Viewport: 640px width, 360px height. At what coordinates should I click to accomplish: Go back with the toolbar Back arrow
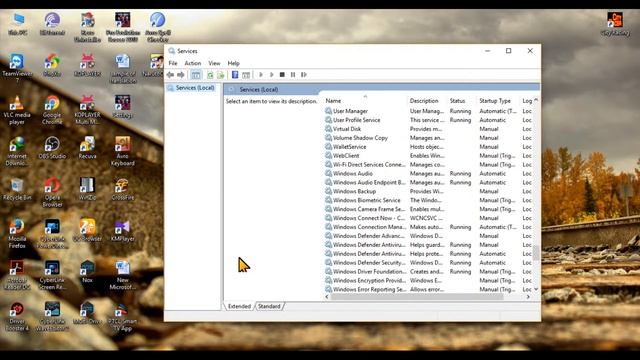tap(171, 75)
